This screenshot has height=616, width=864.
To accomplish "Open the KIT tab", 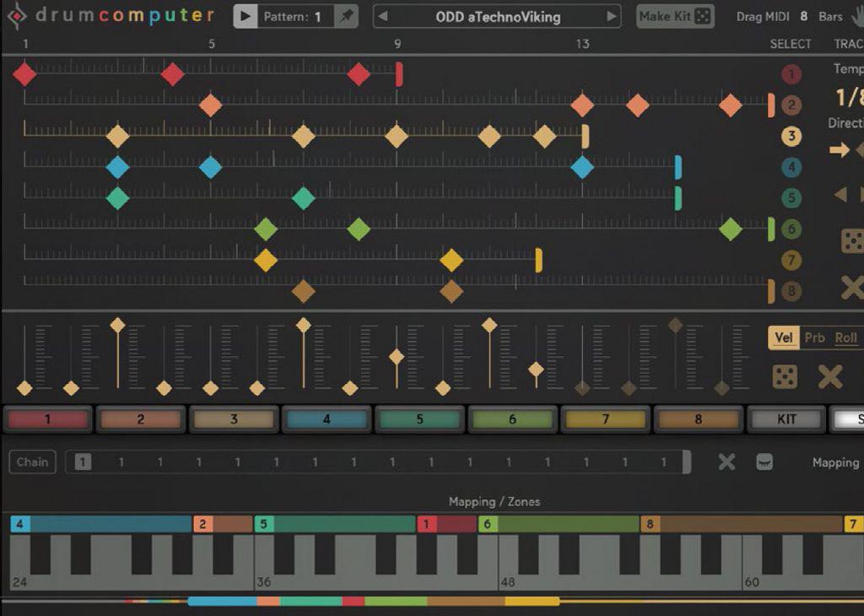I will click(786, 419).
